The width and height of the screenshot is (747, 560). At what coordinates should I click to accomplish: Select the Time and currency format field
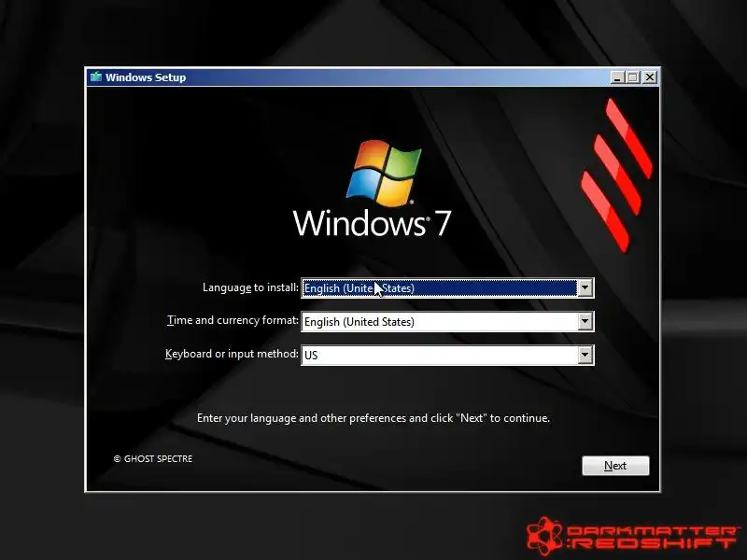[x=447, y=321]
